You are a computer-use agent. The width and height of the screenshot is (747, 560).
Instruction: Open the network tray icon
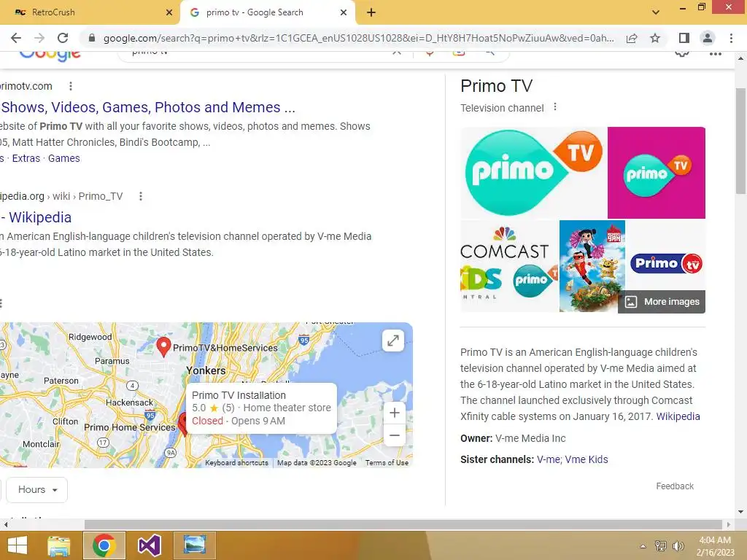(661, 546)
